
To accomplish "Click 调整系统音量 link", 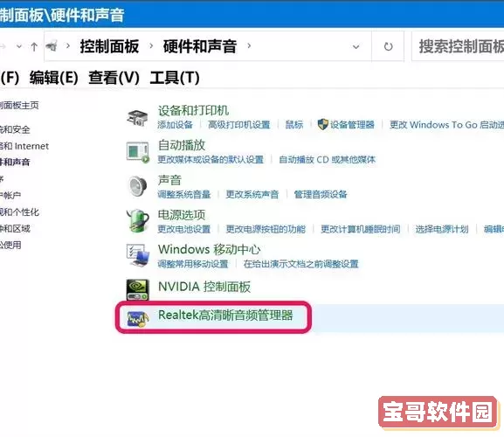I will coord(183,194).
